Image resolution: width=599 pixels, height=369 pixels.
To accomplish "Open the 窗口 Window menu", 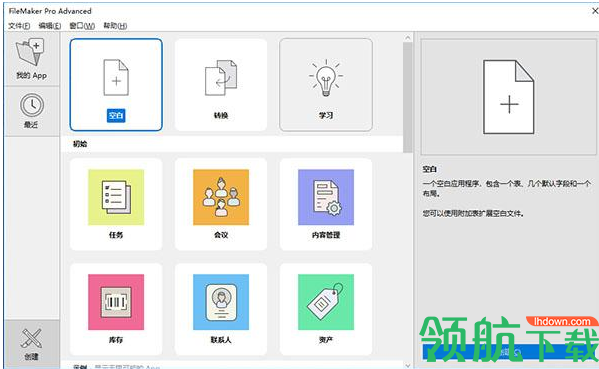I will point(82,26).
